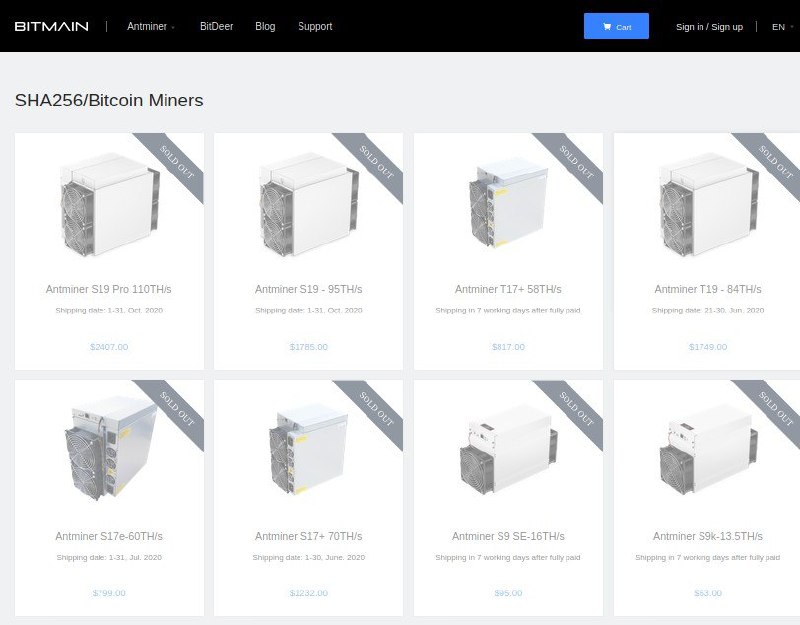The image size is (800, 625).
Task: Open Antminer S19 Pro 110TH/s product image
Action: 109,204
